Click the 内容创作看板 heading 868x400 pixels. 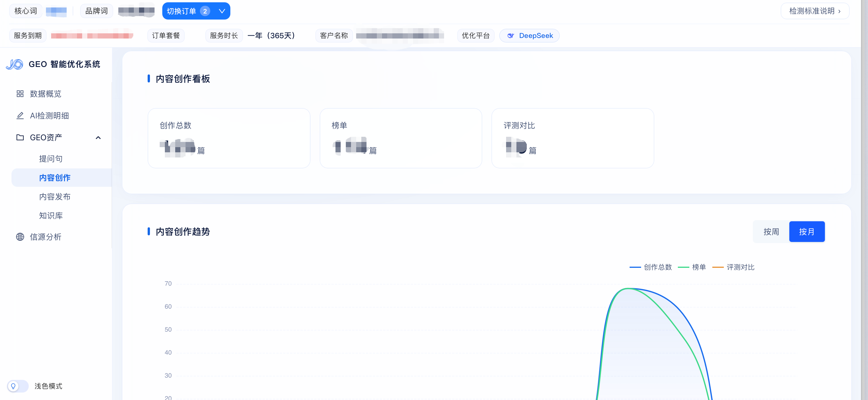pos(183,79)
